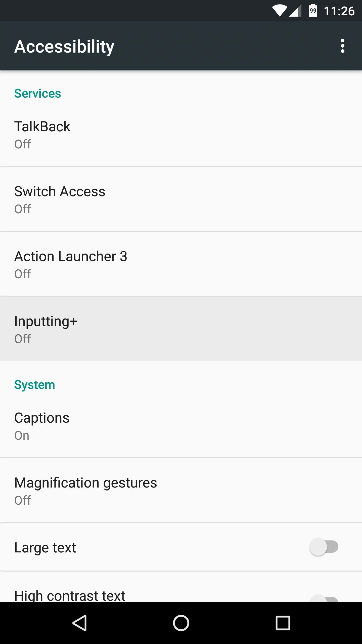Viewport: 362px width, 644px height.
Task: Open recent apps square button
Action: (283, 623)
